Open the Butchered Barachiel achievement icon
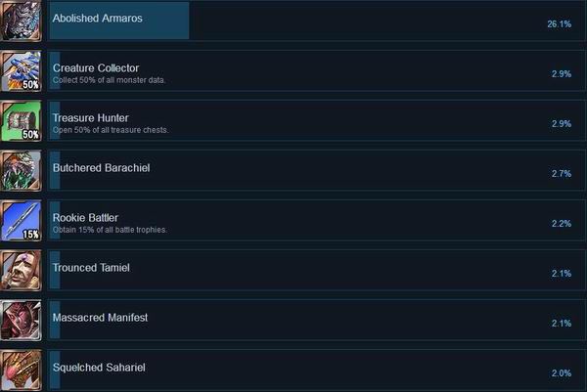Viewport: 587px width, 392px height. point(21,170)
